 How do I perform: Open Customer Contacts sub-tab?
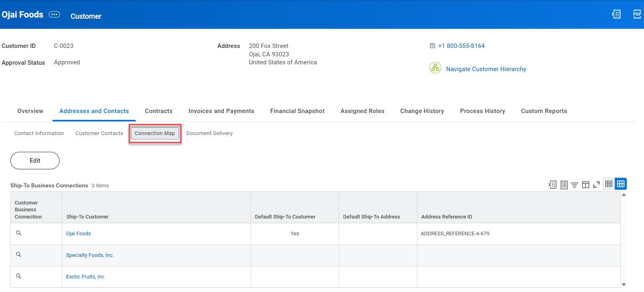pos(99,133)
